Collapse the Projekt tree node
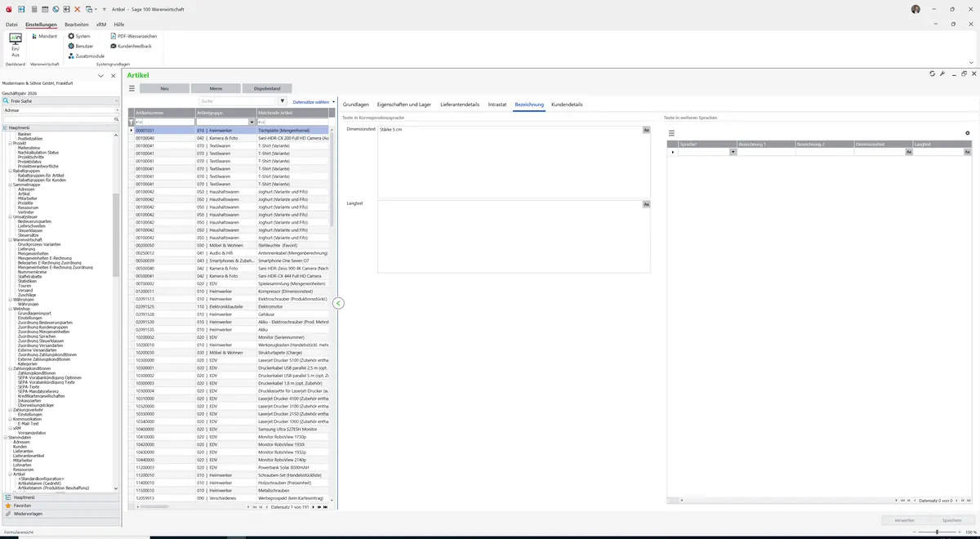Screen dimensions: 980x539 (11, 143)
